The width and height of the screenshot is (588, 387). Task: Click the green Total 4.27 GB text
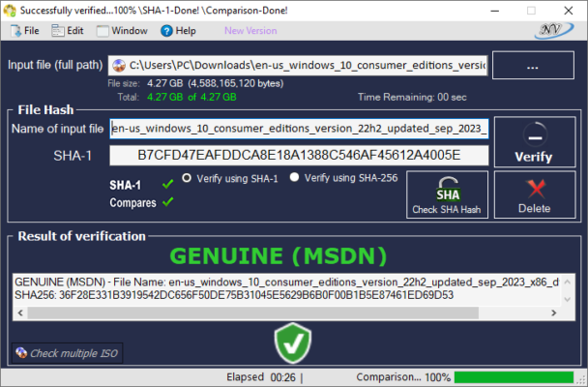[x=191, y=97]
